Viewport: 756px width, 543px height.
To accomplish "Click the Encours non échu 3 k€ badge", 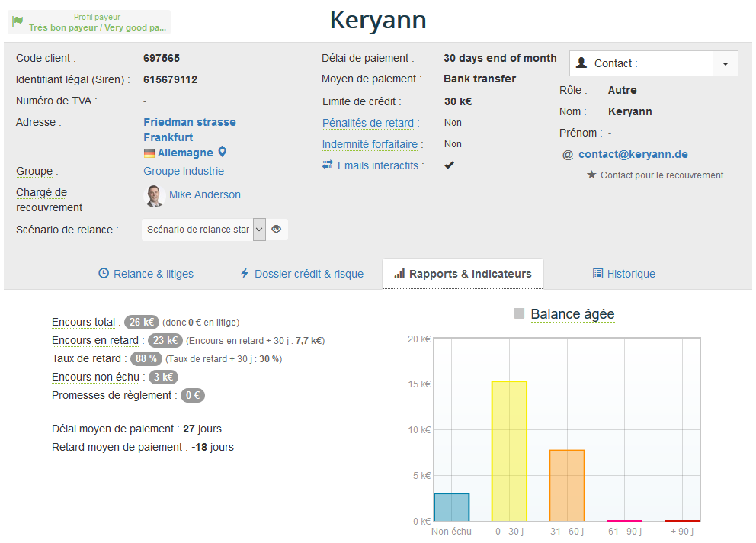I will click(163, 377).
